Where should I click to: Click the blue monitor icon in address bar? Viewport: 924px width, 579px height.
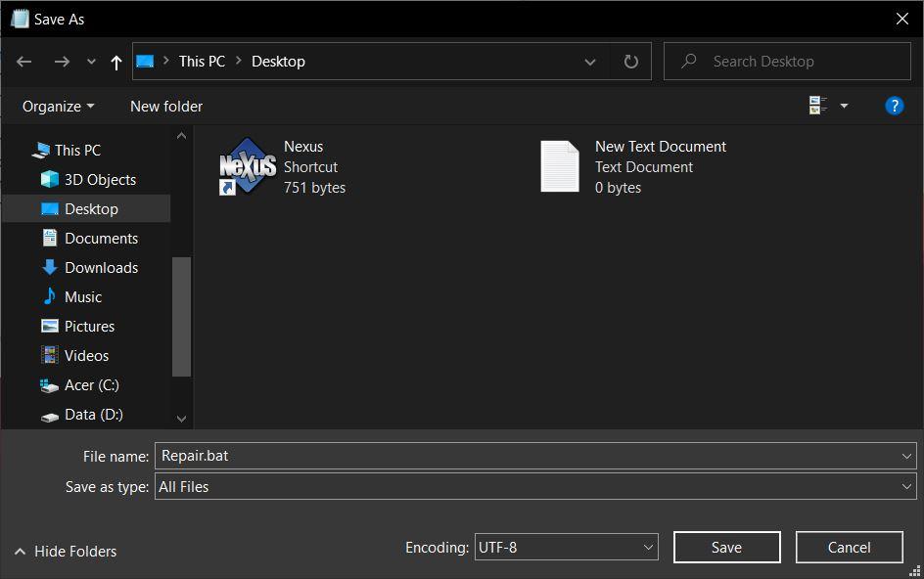pyautogui.click(x=145, y=62)
